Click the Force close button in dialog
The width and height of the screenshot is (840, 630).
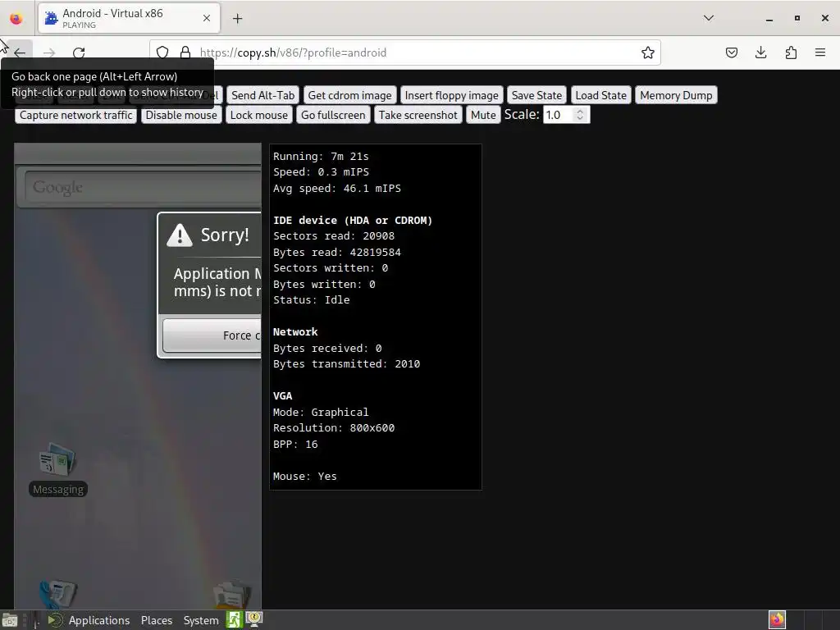pos(212,336)
